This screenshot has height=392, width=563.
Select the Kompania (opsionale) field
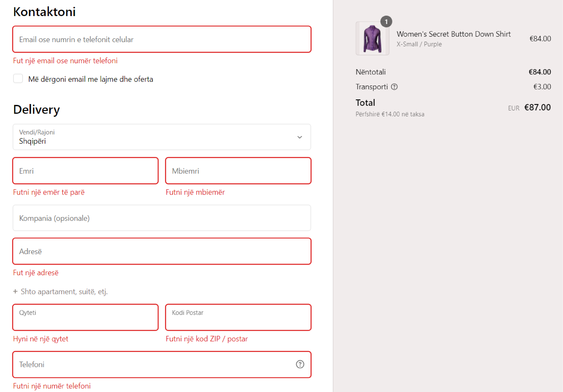[162, 218]
